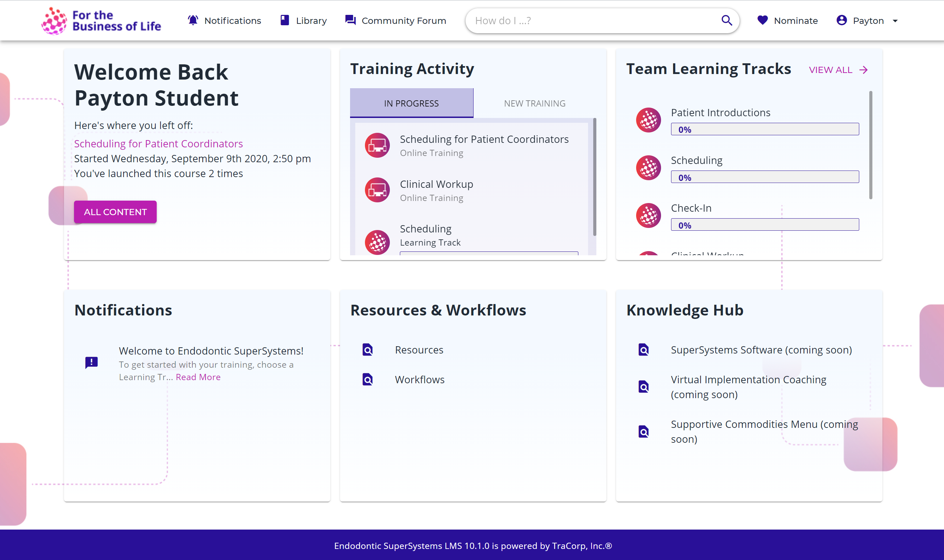Expand the Payton user dropdown arrow
This screenshot has height=560, width=944.
point(895,21)
